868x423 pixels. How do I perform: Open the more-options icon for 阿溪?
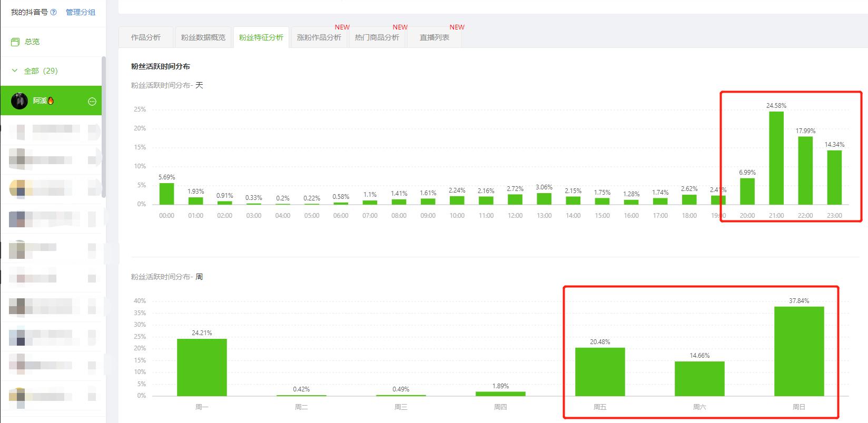pyautogui.click(x=92, y=101)
